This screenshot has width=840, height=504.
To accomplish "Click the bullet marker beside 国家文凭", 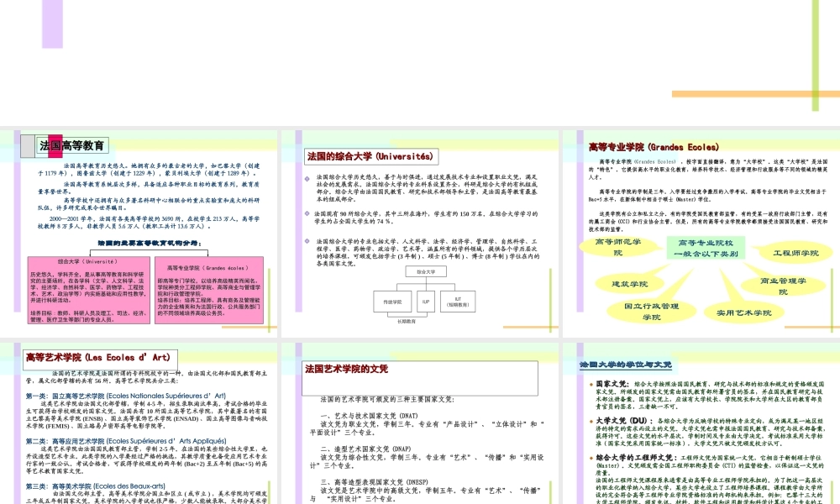I will [591, 382].
